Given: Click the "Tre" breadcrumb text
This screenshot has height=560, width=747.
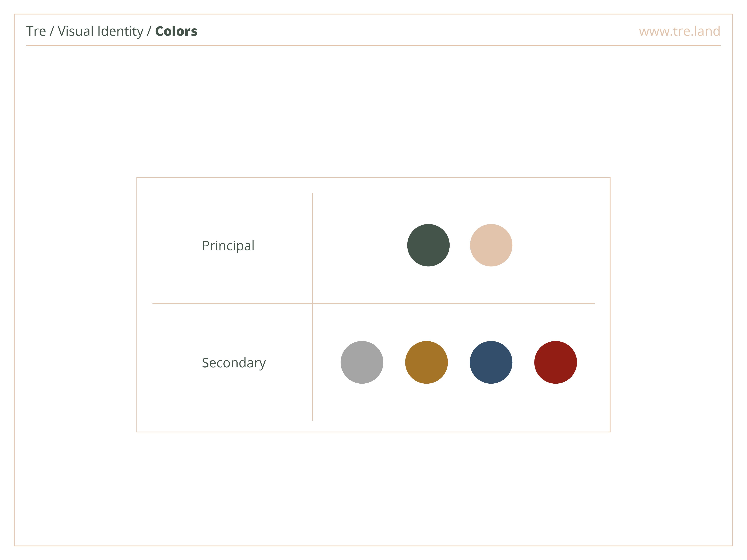Looking at the screenshot, I should click(36, 31).
